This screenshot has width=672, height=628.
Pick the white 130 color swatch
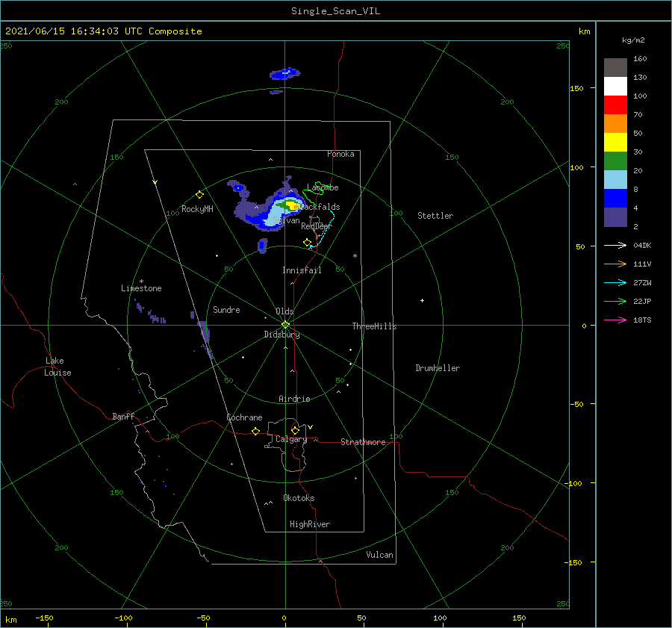pyautogui.click(x=615, y=86)
